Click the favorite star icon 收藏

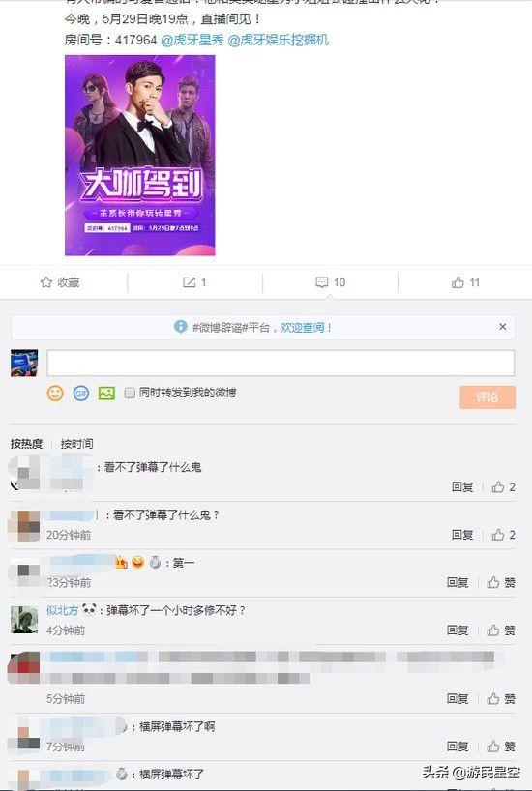[46, 282]
